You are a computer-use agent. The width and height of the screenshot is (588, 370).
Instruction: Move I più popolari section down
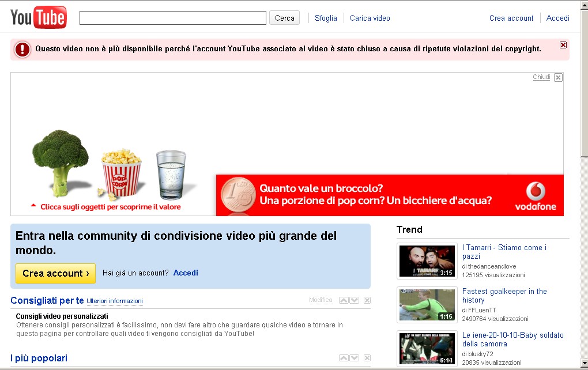tap(355, 358)
